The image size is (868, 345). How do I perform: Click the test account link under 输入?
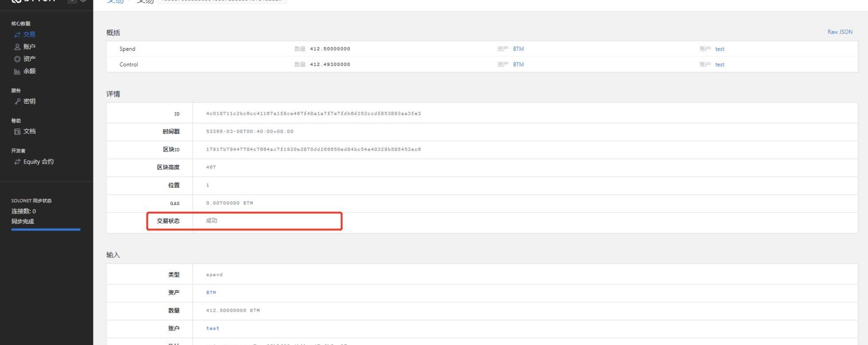pyautogui.click(x=213, y=329)
